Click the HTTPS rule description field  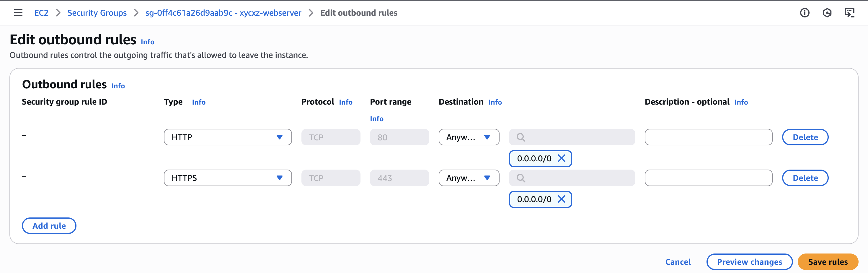708,178
